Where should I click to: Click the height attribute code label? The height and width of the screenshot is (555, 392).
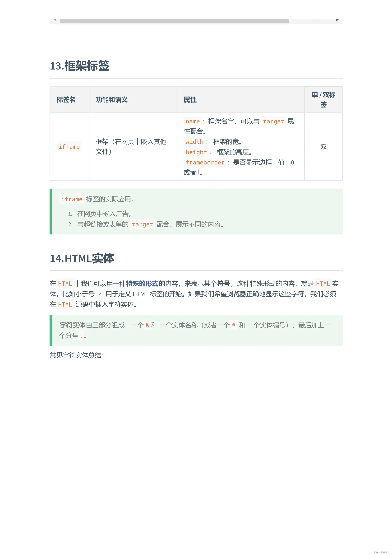pos(196,152)
